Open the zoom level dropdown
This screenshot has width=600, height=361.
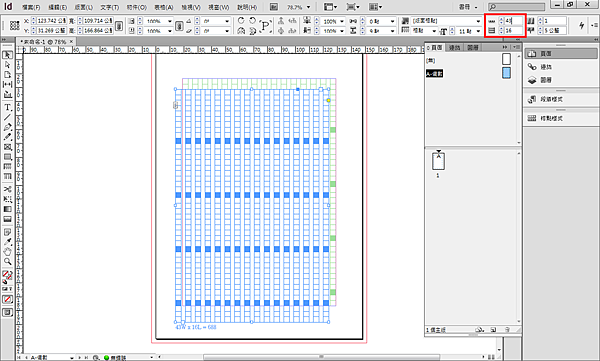coord(308,7)
